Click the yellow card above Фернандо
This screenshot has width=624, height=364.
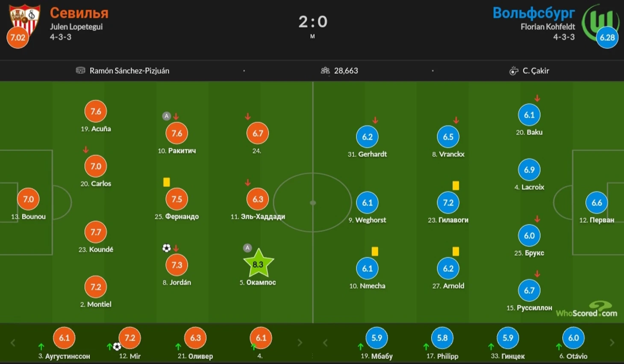click(x=167, y=182)
